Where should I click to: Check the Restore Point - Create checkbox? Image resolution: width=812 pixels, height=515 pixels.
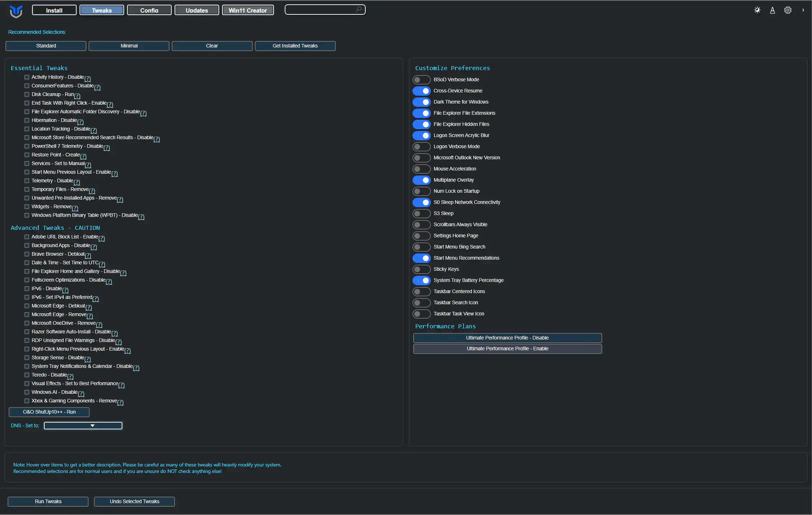(x=27, y=155)
